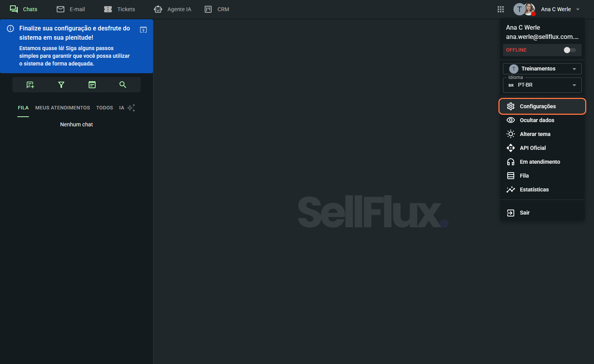The height and width of the screenshot is (364, 594).
Task: Open the Agente IA robot icon
Action: (158, 9)
